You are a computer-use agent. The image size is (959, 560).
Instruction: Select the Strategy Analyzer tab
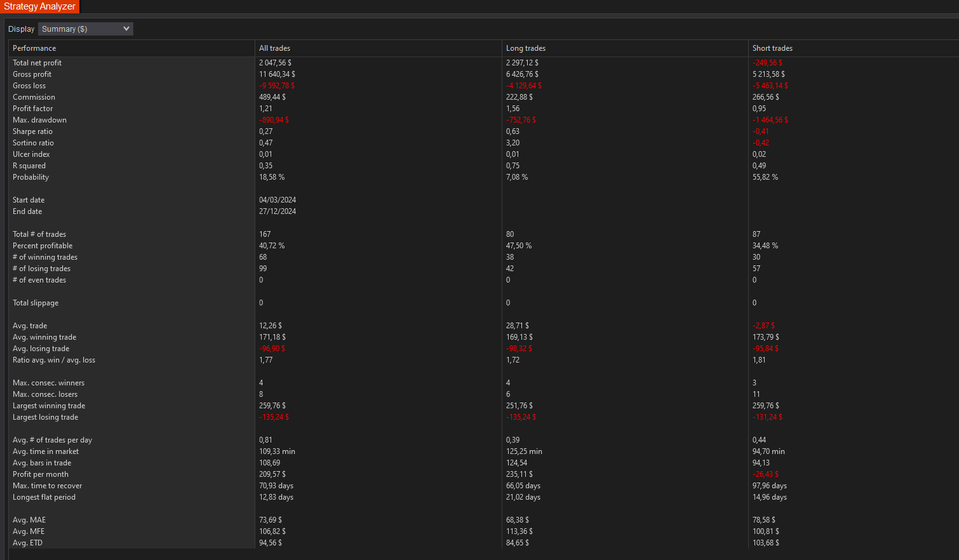[39, 6]
